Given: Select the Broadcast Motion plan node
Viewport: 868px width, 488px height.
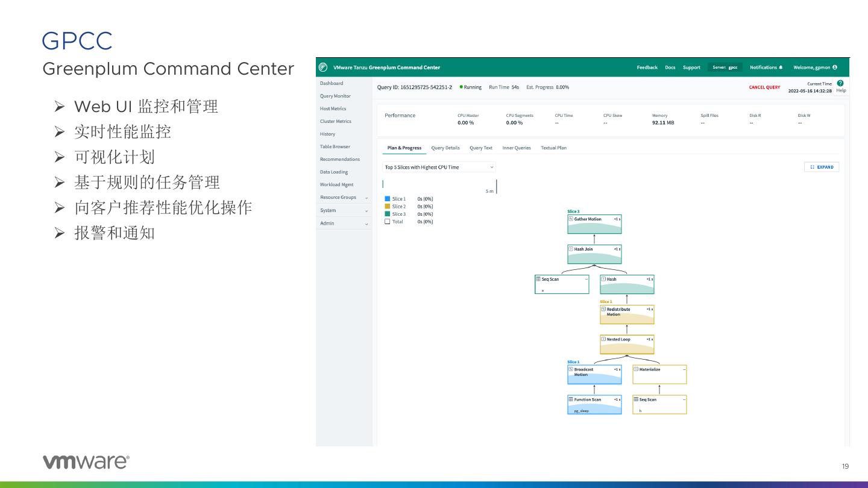Looking at the screenshot, I should coord(594,375).
